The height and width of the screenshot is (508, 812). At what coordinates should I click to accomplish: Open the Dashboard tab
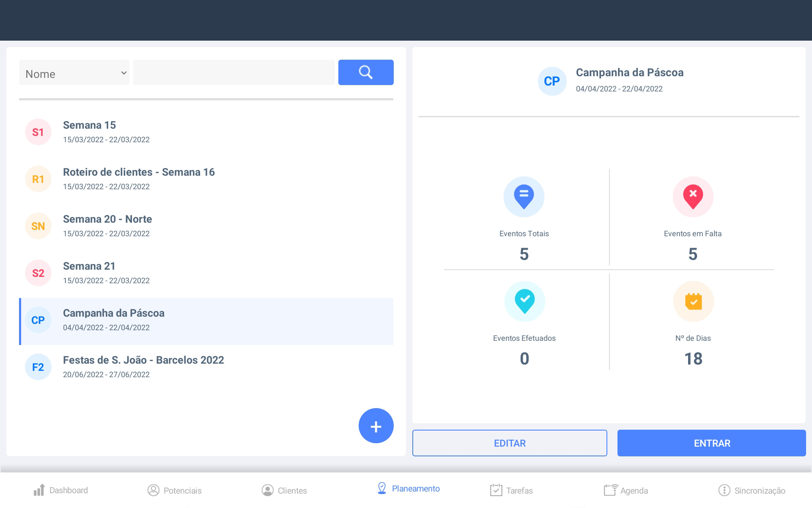(x=61, y=490)
